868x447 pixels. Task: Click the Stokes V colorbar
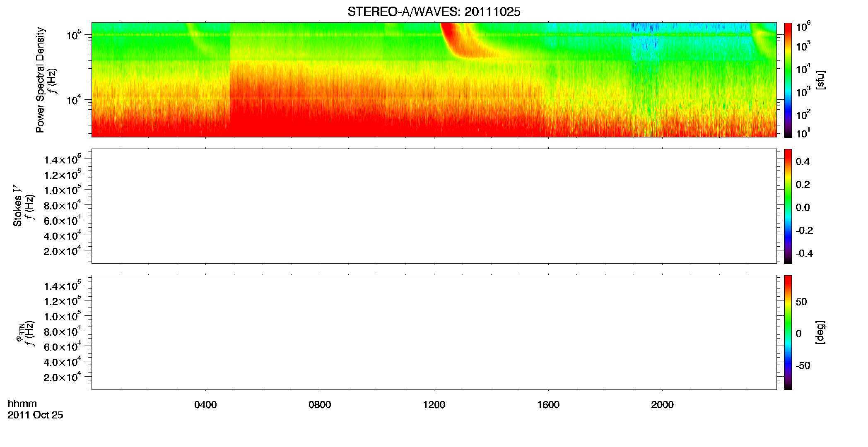(x=788, y=206)
